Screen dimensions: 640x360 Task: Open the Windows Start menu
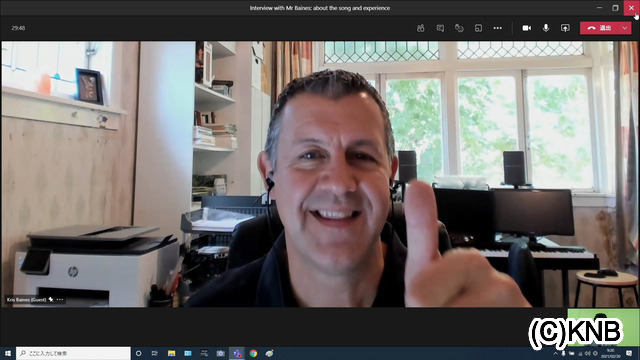8,353
